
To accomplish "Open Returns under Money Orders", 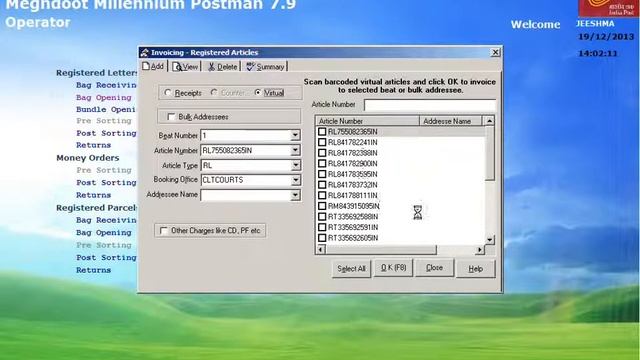I will [x=93, y=195].
